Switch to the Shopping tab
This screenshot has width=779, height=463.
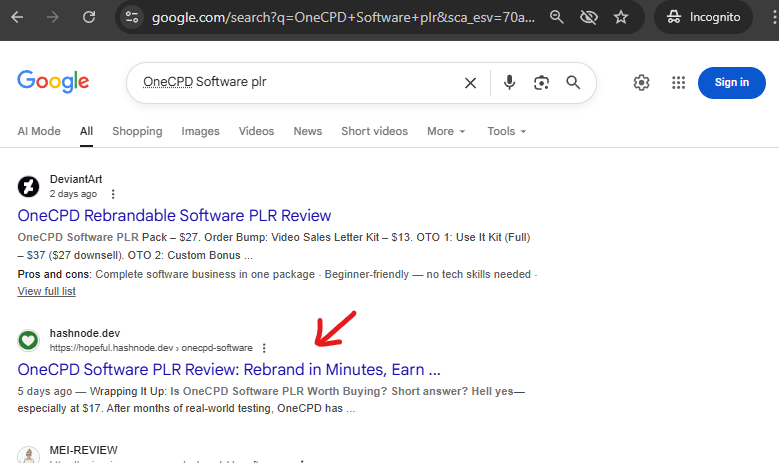coord(137,131)
